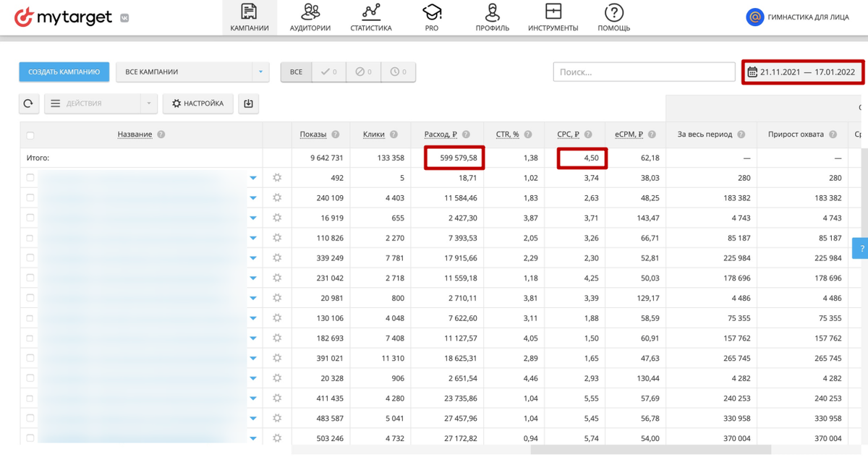The image size is (868, 457).
Task: Click the download/export icon next to Настройка
Action: pyautogui.click(x=248, y=103)
